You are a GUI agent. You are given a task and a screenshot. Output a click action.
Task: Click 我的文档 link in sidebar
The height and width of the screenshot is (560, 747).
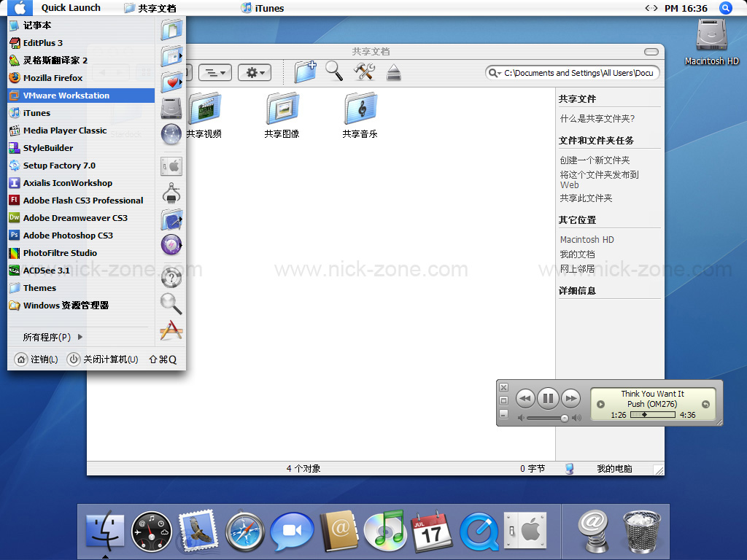578,254
